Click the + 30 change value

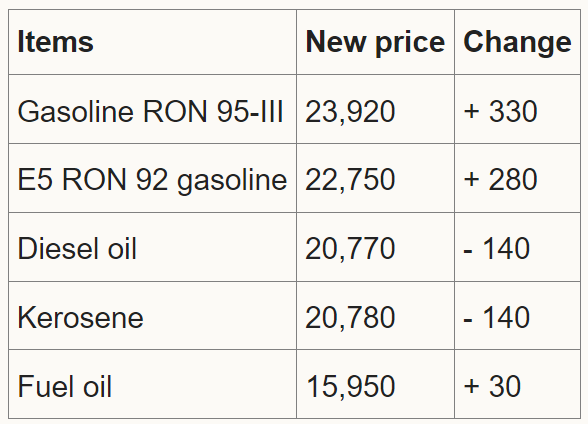(x=492, y=387)
